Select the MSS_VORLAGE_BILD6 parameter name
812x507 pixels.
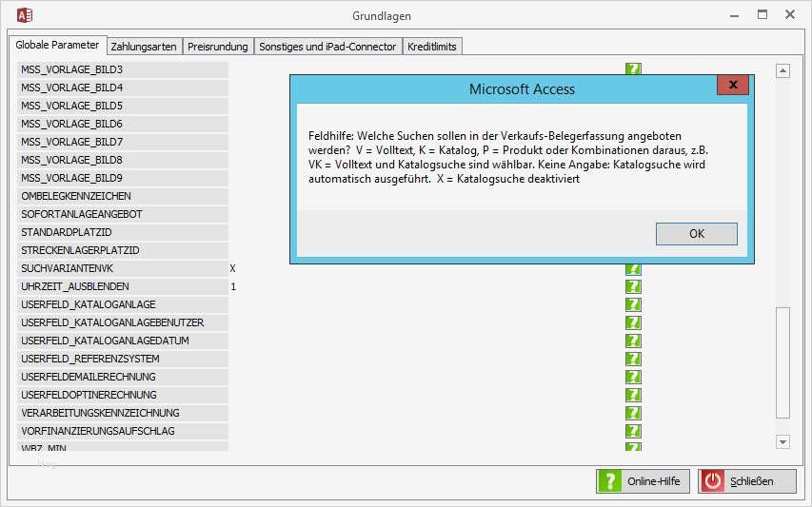point(123,125)
